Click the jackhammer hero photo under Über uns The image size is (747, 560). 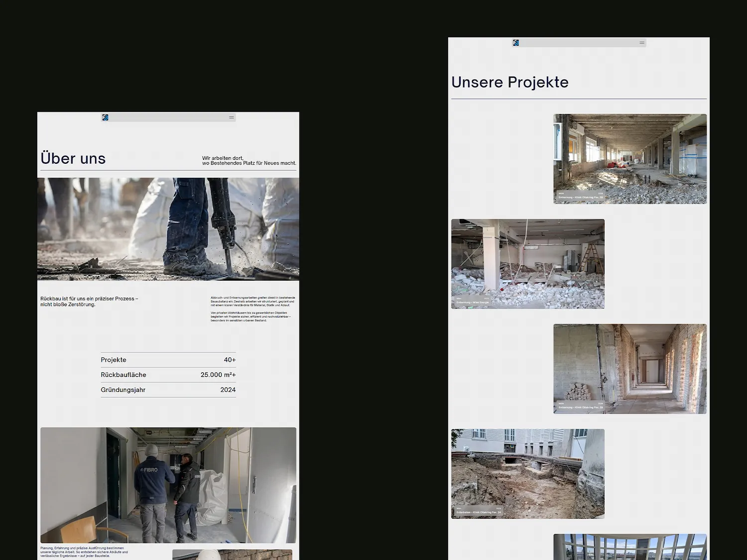click(x=168, y=229)
